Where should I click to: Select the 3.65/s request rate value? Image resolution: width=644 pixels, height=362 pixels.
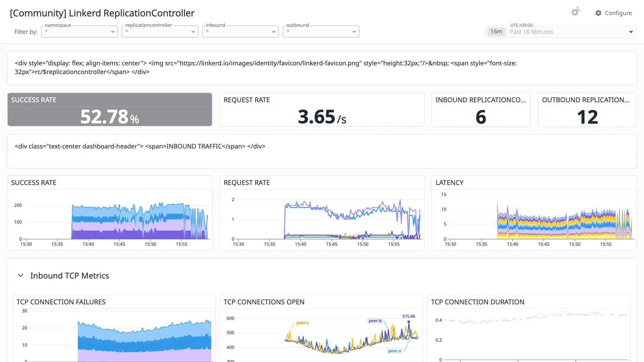click(x=322, y=117)
